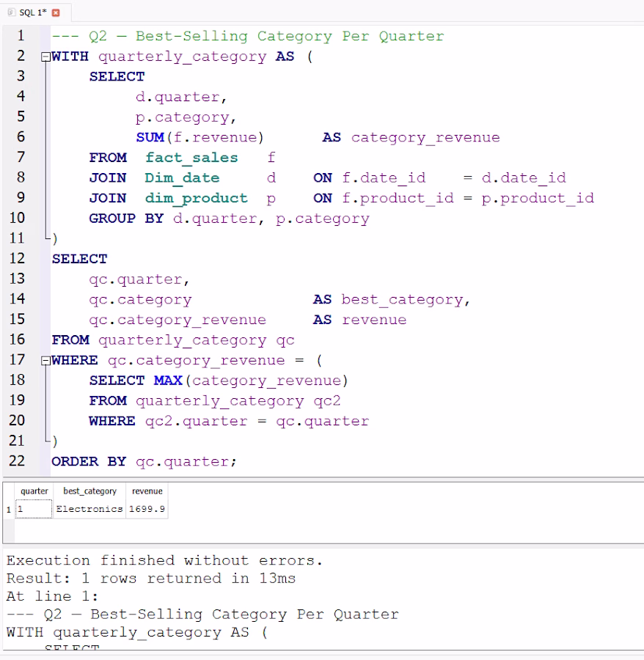Click 'At line 1:' in message pane
Viewport: 644px width, 660px height.
point(52,596)
